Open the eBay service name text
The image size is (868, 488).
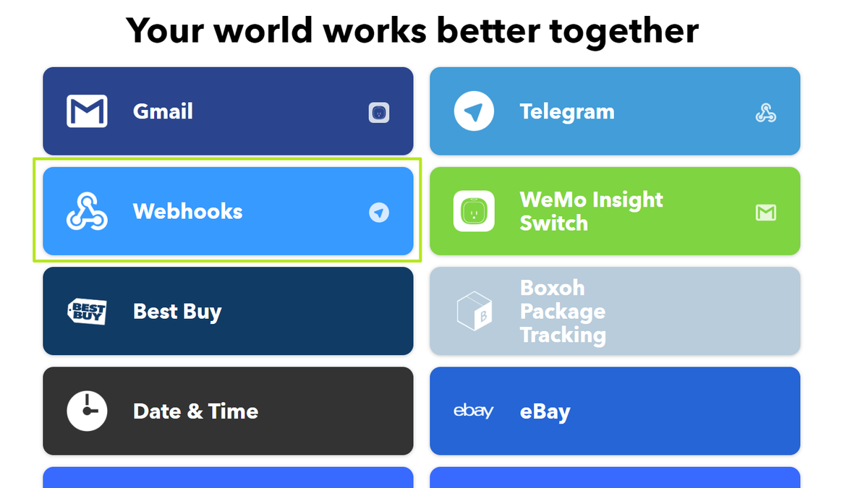545,411
